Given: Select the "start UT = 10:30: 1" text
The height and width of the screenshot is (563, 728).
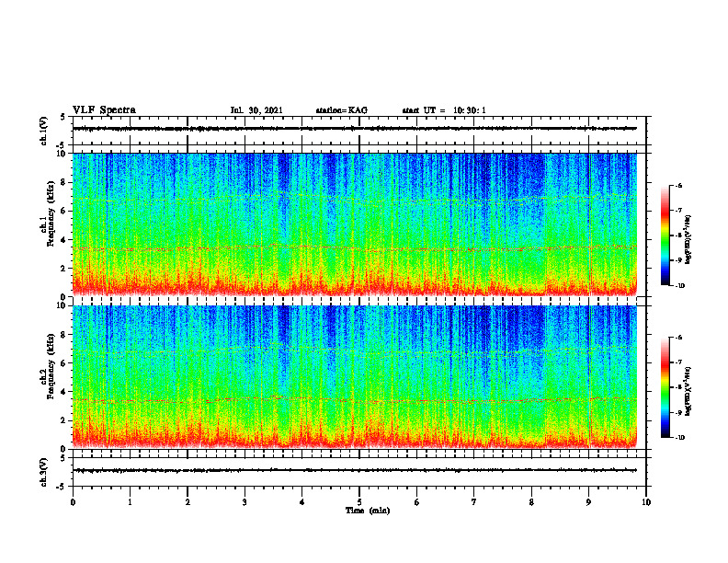Looking at the screenshot, I should (x=444, y=110).
